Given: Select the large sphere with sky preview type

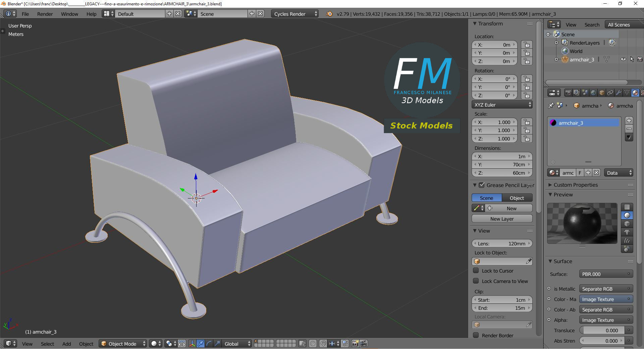Looking at the screenshot, I should click(x=627, y=249).
